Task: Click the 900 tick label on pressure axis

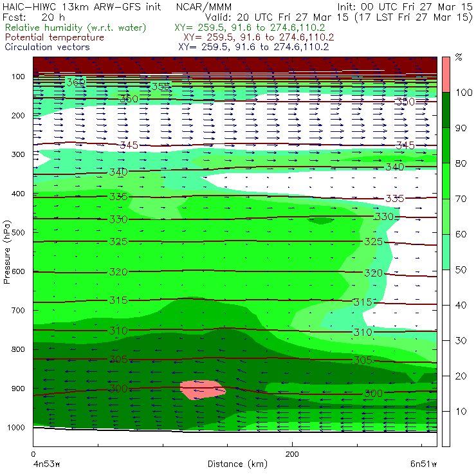Action: (x=18, y=389)
